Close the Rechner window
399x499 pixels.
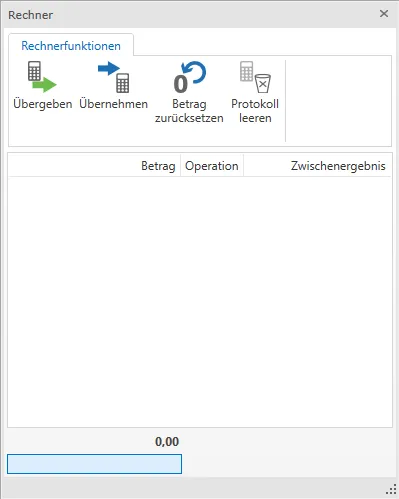coord(384,14)
